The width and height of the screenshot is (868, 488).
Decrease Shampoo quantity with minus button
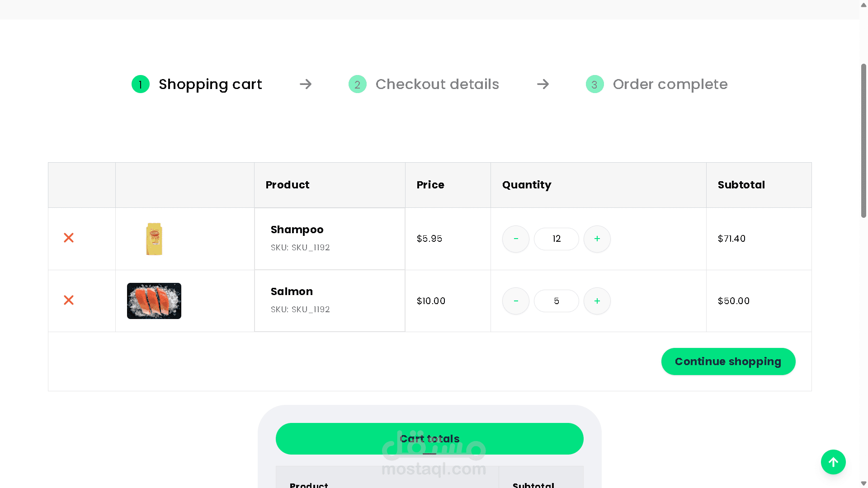pos(516,239)
